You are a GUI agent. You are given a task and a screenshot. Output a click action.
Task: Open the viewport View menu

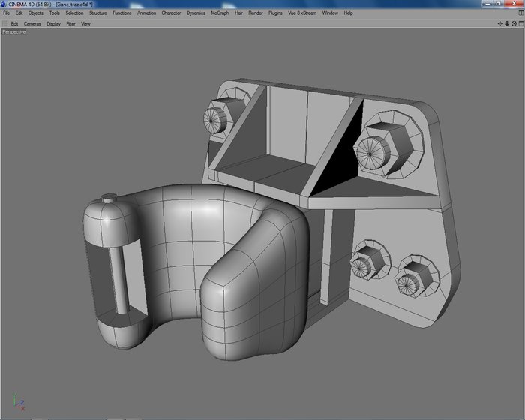(85, 24)
